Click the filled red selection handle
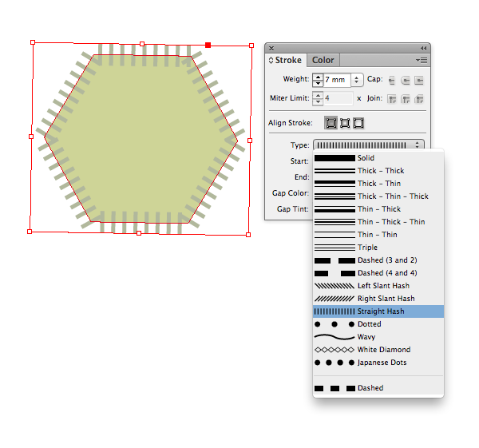This screenshot has width=479, height=448. point(208,46)
